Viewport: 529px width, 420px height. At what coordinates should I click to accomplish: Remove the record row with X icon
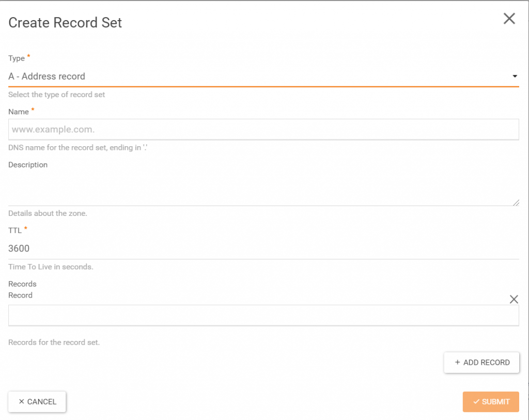(514, 299)
